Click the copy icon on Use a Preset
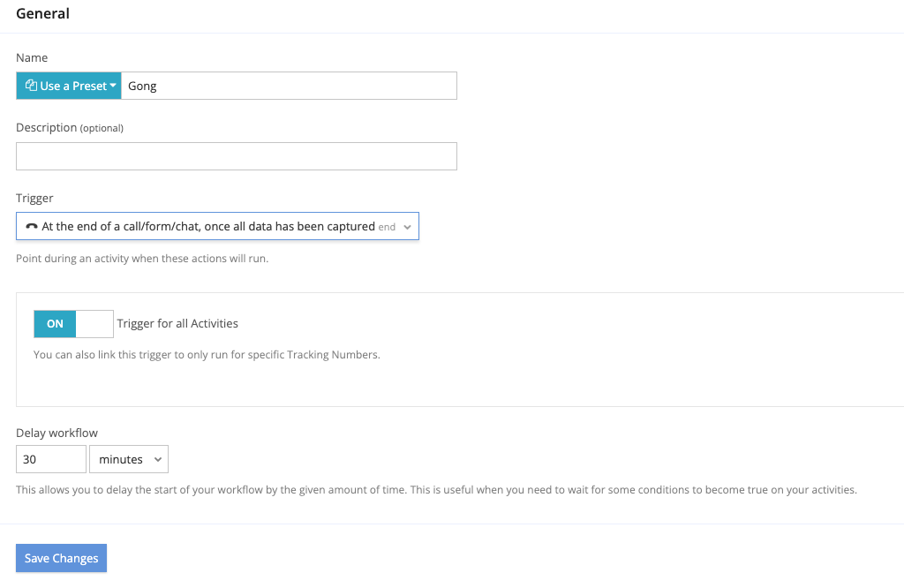 point(31,86)
